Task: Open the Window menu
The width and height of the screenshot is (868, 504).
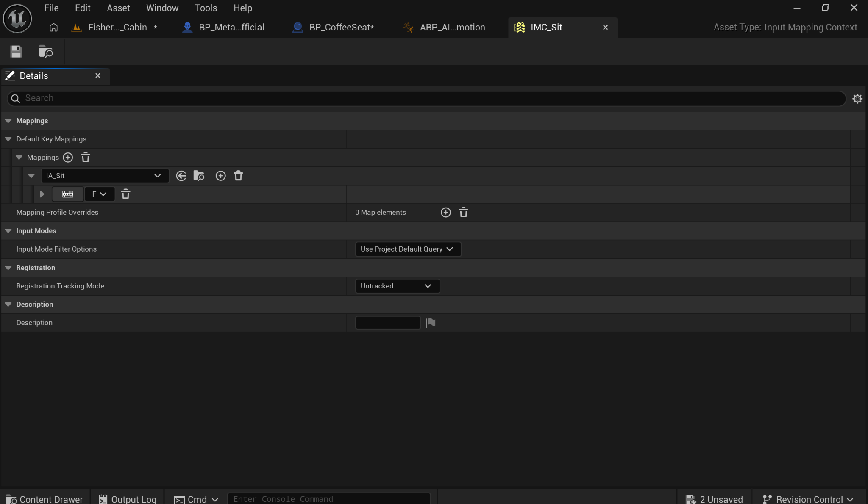Action: pos(162,8)
